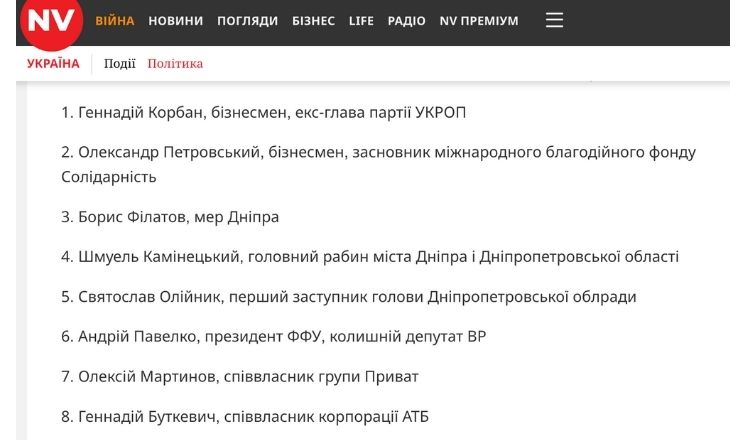Open the УКРАЇНА category link
Screen dimensions: 750x440
click(53, 63)
